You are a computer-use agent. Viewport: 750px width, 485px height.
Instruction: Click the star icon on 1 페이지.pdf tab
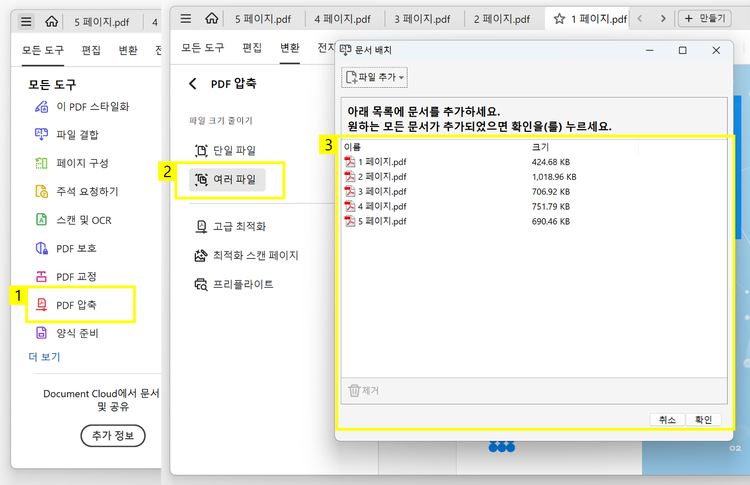(559, 19)
